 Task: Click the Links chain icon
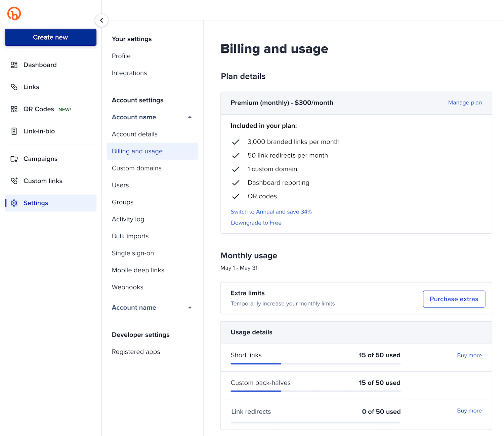pos(14,87)
